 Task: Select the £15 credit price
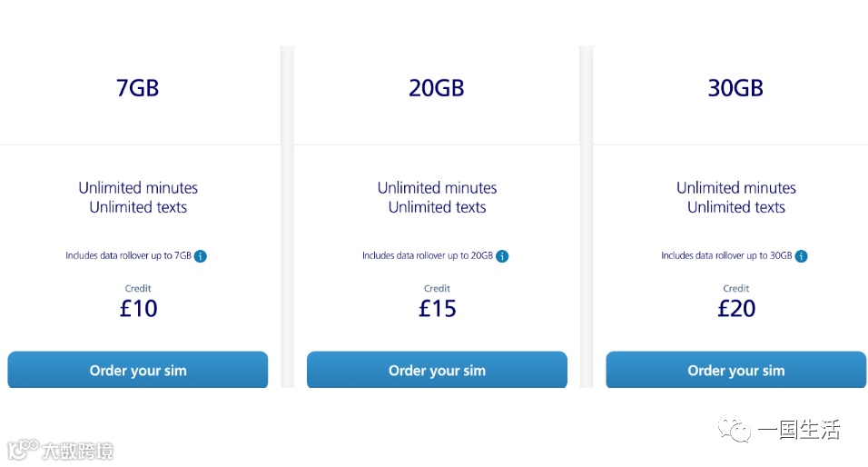437,308
